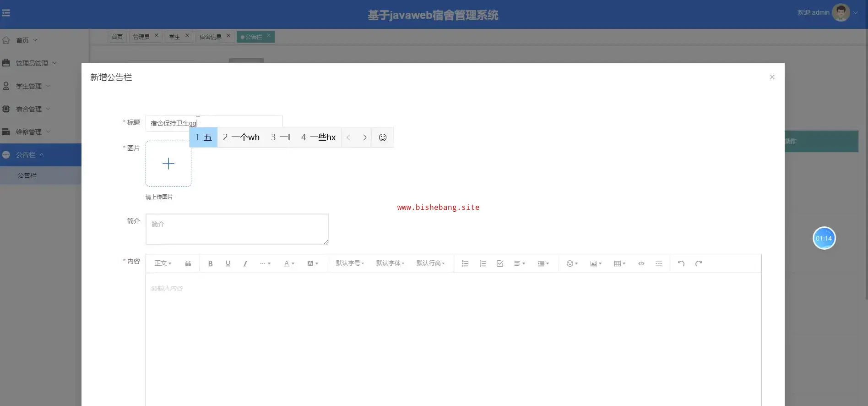This screenshot has width=868, height=406.
Task: Open the 正文 heading style dropdown
Action: [x=163, y=263]
